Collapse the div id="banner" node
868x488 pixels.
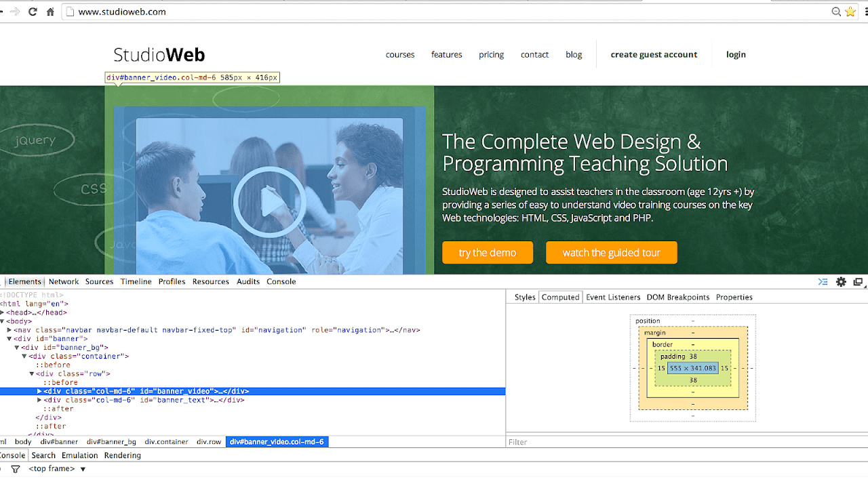pos(9,339)
